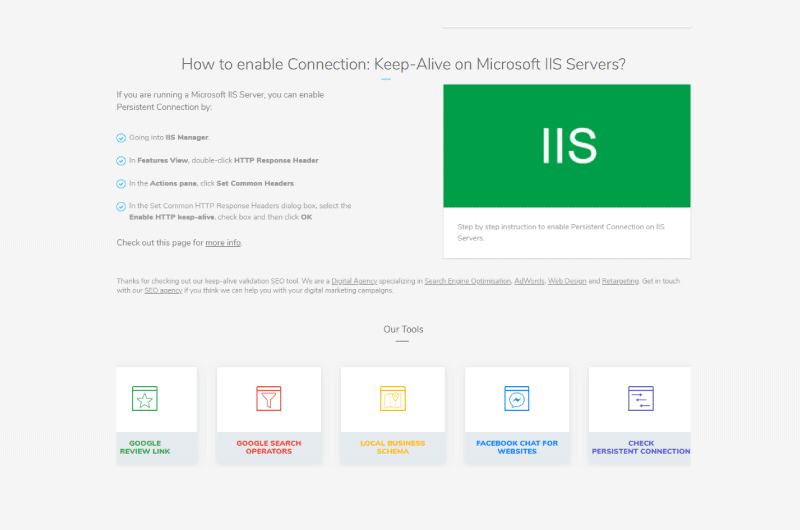Click the Google Search Operators funnel icon
The image size is (800, 530).
[269, 398]
